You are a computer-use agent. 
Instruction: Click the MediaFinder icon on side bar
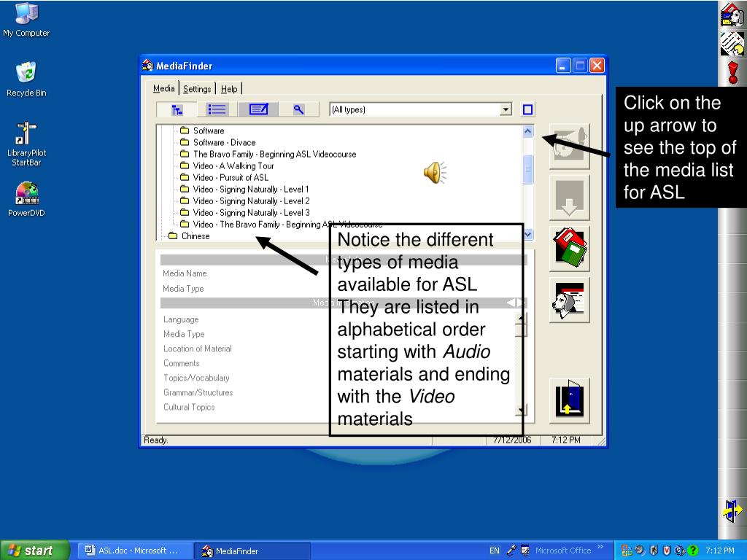pos(732,15)
